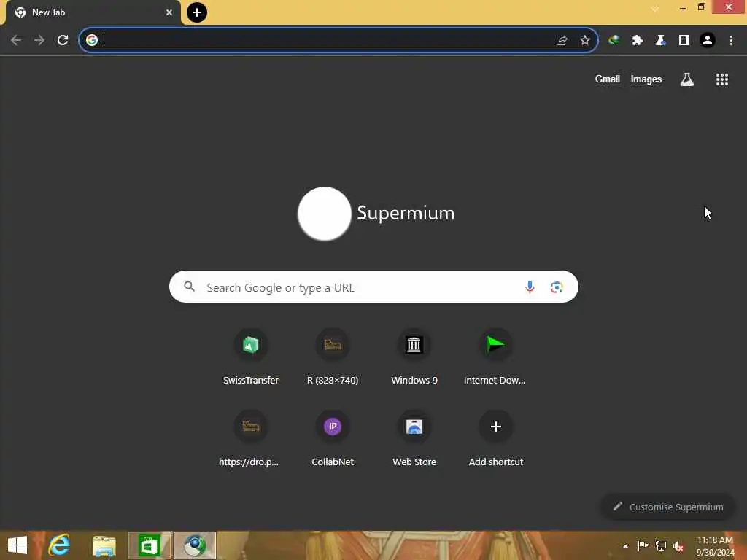Select the New Tab tab
The width and height of the screenshot is (747, 560).
coord(93,13)
